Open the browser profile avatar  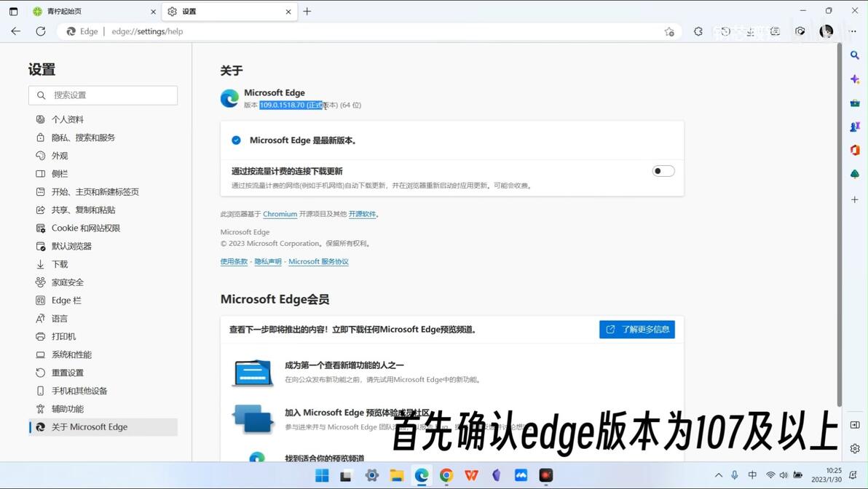(826, 31)
